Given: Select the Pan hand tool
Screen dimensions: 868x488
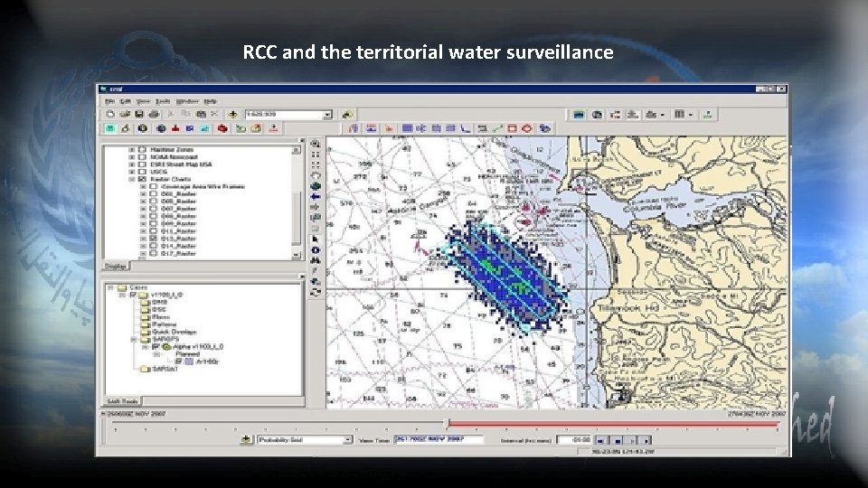Looking at the screenshot, I should point(315,176).
